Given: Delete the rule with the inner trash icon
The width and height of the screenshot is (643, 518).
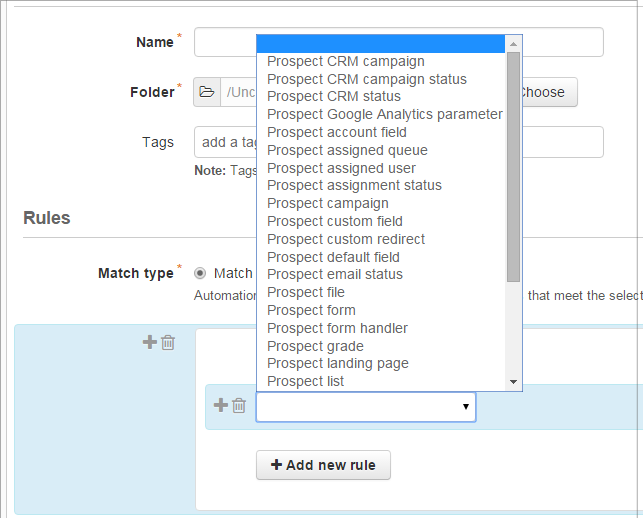Looking at the screenshot, I should [239, 406].
